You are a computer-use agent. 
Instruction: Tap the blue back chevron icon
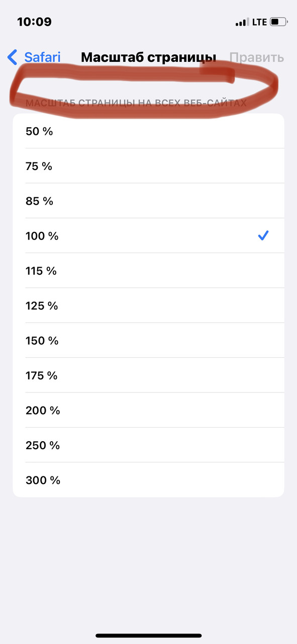point(13,57)
